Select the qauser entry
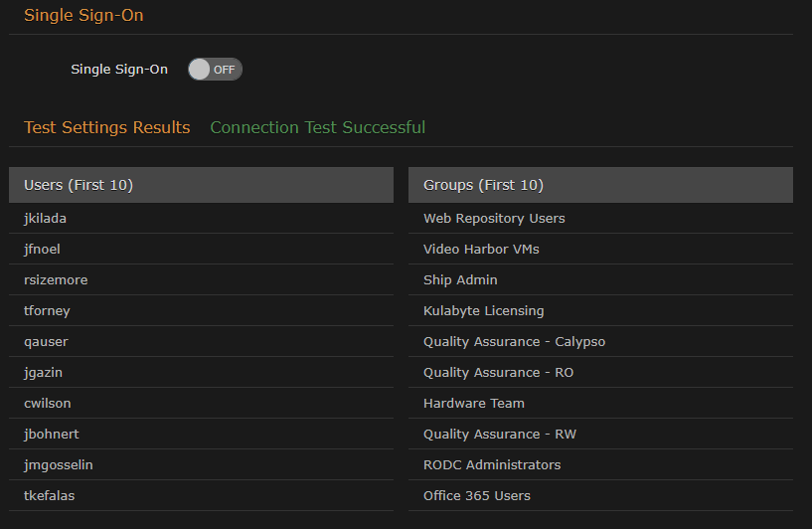This screenshot has height=529, width=812. tap(46, 341)
